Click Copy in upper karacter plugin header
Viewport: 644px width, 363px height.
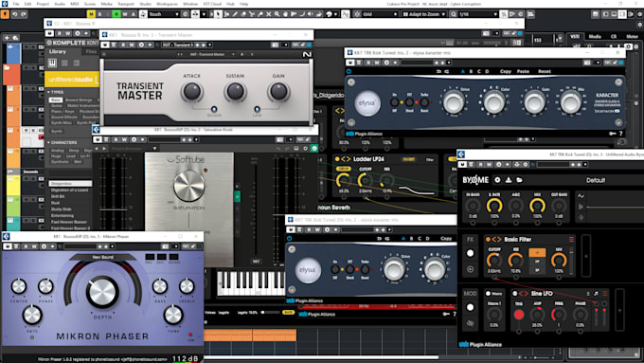pyautogui.click(x=505, y=71)
